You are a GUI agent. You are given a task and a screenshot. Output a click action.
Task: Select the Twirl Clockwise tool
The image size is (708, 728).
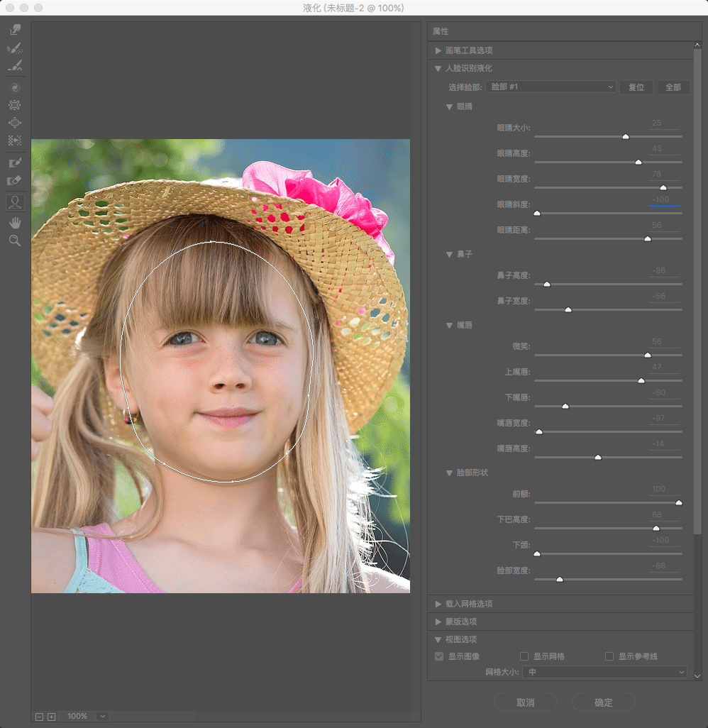[15, 87]
